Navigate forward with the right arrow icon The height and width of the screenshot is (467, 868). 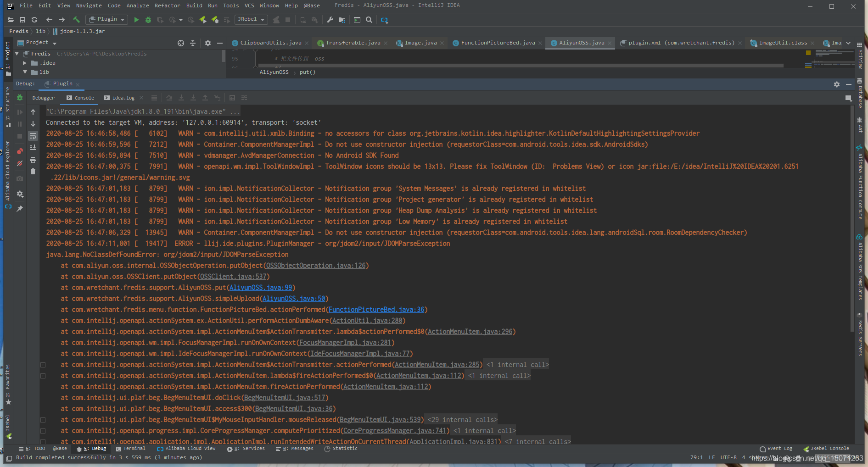coord(62,20)
